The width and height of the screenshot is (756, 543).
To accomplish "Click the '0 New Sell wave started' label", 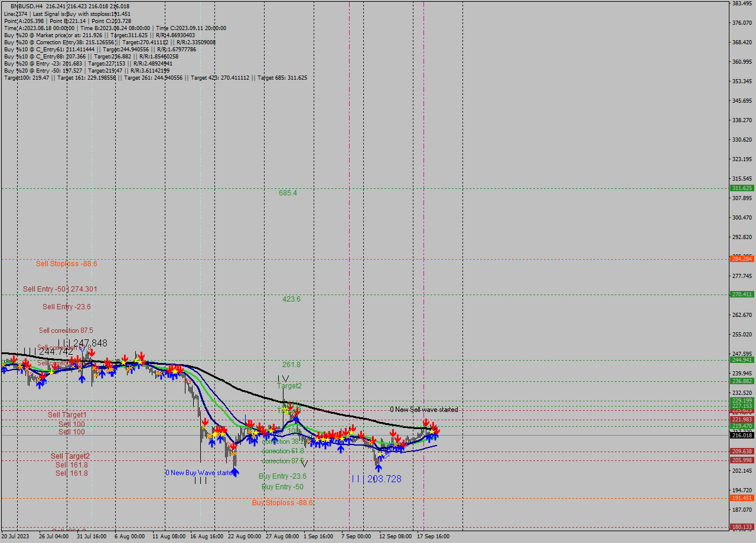I will tap(424, 410).
